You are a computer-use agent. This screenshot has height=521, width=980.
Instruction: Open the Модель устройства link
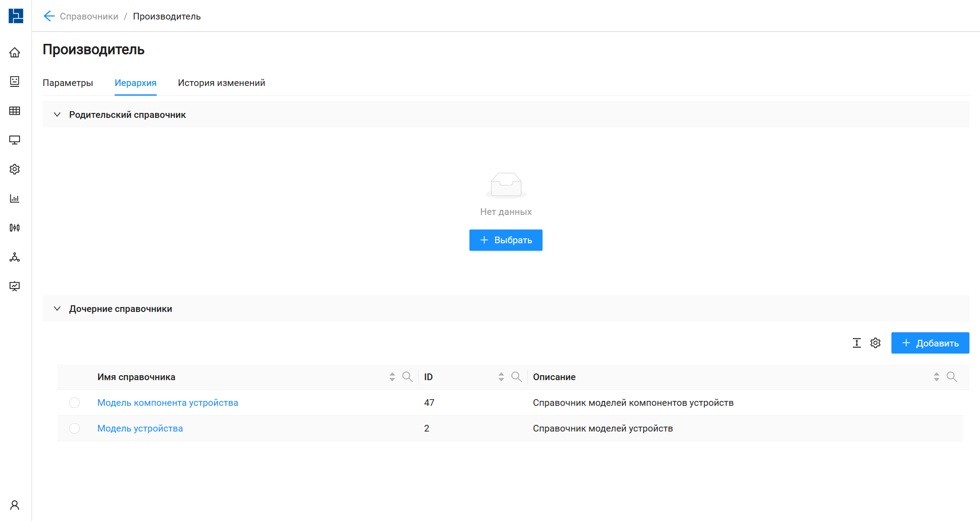140,428
